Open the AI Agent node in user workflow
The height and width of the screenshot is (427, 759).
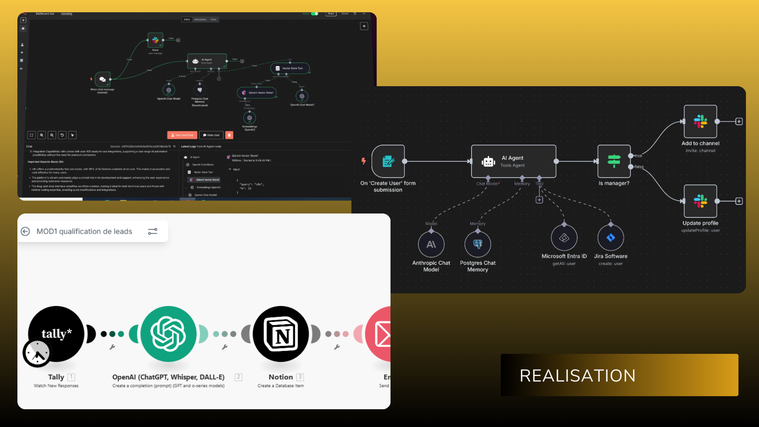pyautogui.click(x=514, y=161)
